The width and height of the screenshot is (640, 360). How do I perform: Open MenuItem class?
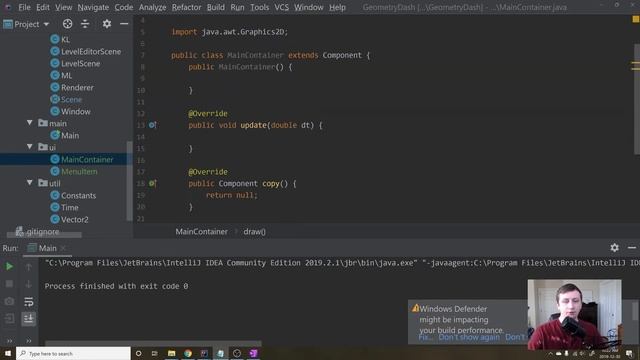point(79,171)
